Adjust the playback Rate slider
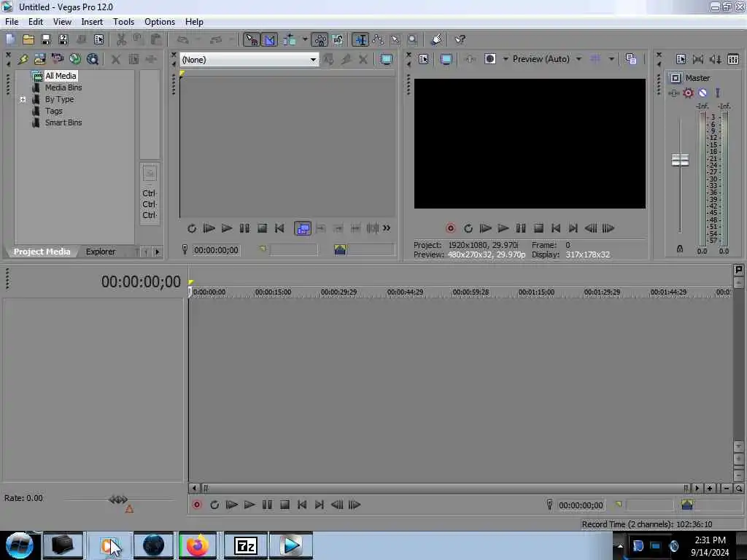Viewport: 747px width, 560px height. point(118,499)
